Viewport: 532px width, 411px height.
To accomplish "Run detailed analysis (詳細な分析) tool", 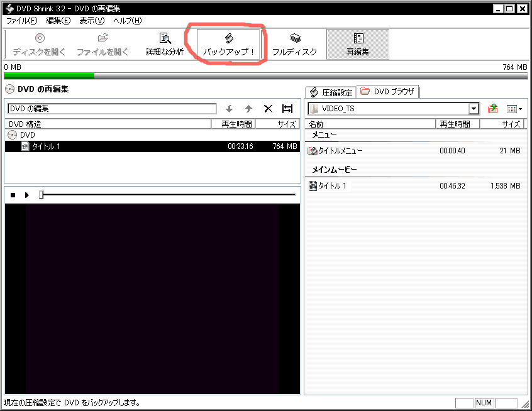I will tap(165, 45).
